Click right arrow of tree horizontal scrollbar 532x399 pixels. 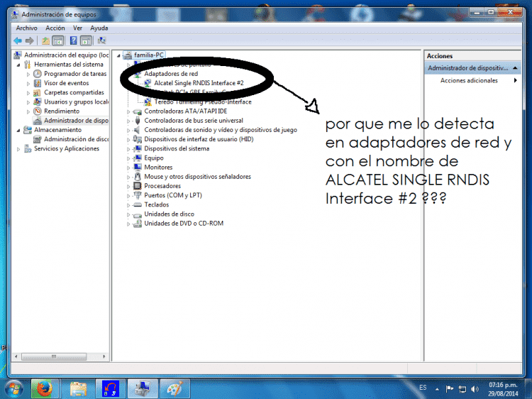(104, 356)
